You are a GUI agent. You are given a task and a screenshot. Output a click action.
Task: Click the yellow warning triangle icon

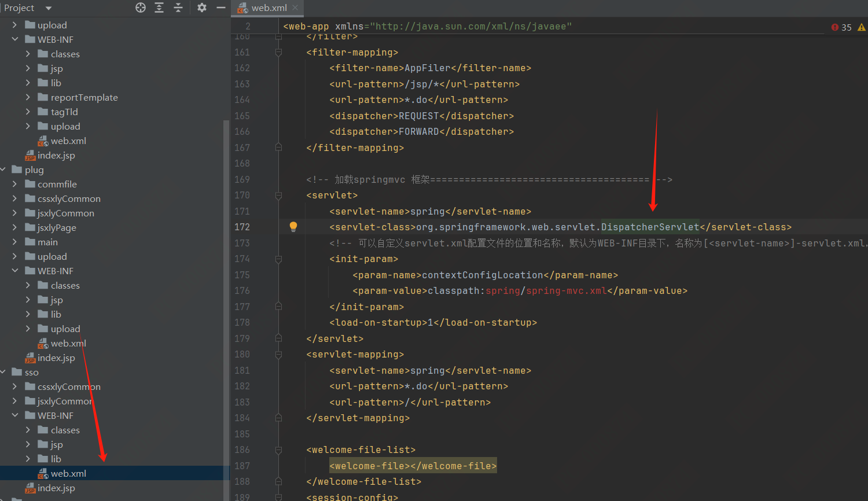coord(862,27)
